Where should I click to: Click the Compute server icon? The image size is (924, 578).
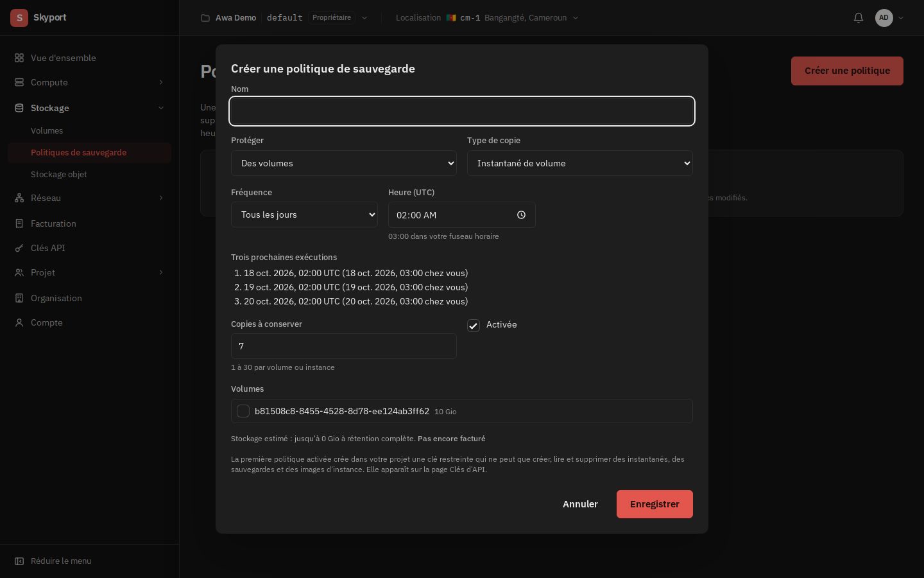click(19, 82)
